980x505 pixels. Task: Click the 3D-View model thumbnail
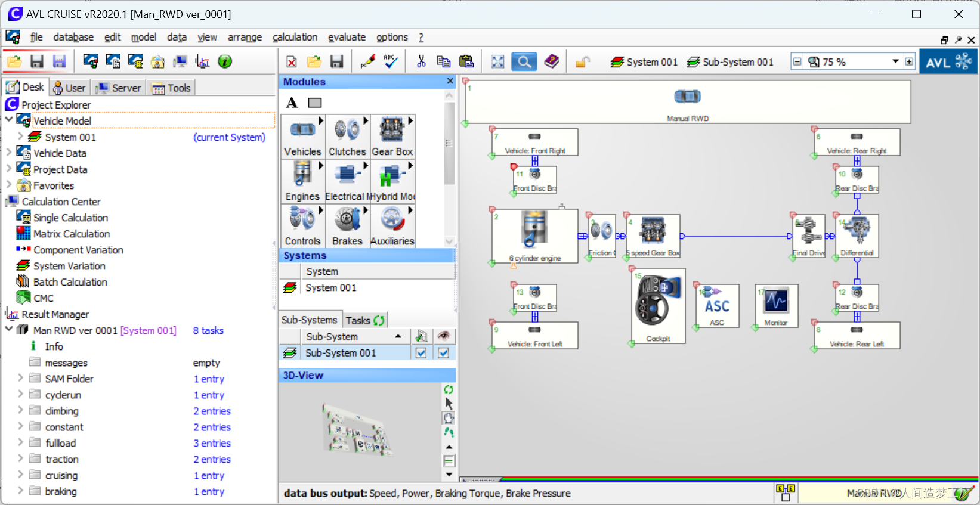(357, 430)
